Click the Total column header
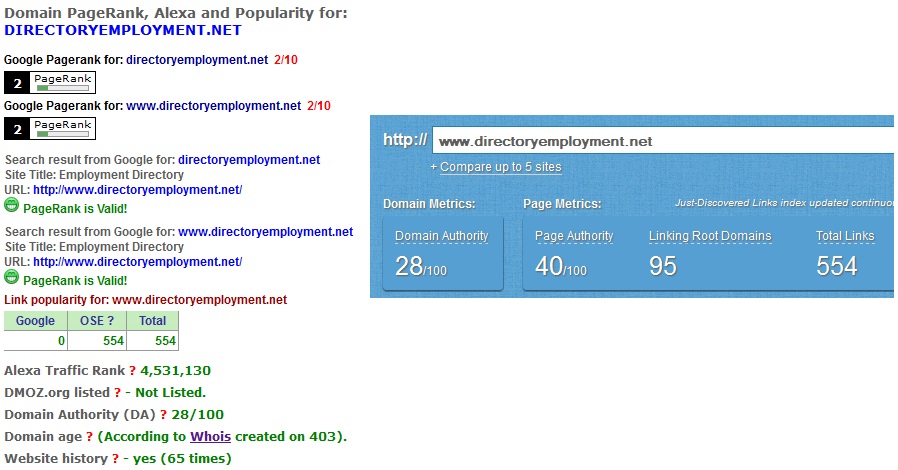Image resolution: width=898 pixels, height=470 pixels. click(x=152, y=321)
